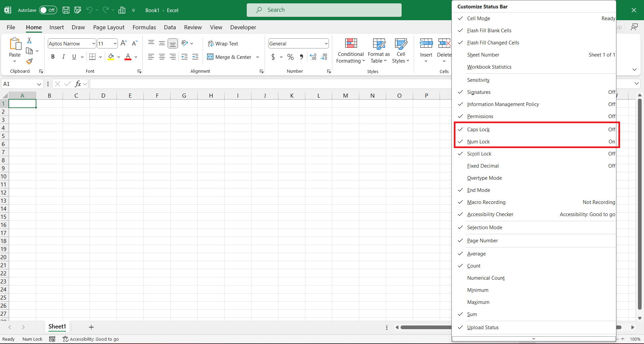Image resolution: width=644 pixels, height=344 pixels.
Task: Select the Sheet1 sheet tab
Action: [x=57, y=326]
